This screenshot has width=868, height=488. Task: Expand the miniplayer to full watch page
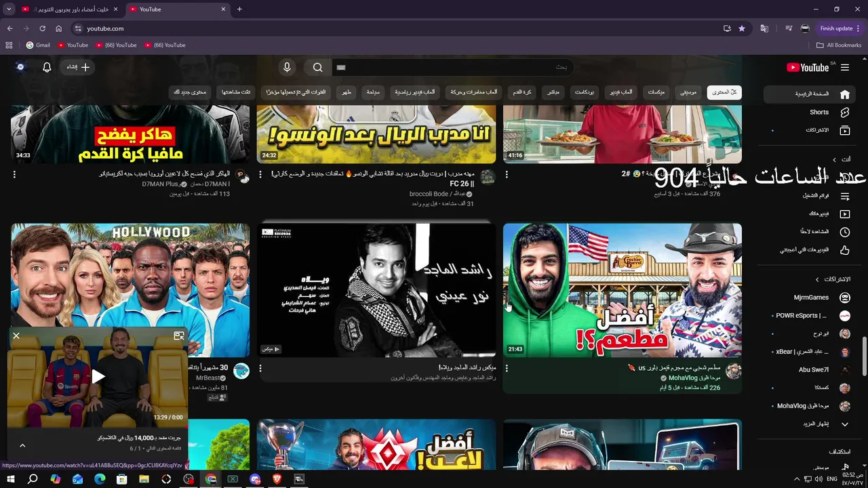(x=179, y=335)
